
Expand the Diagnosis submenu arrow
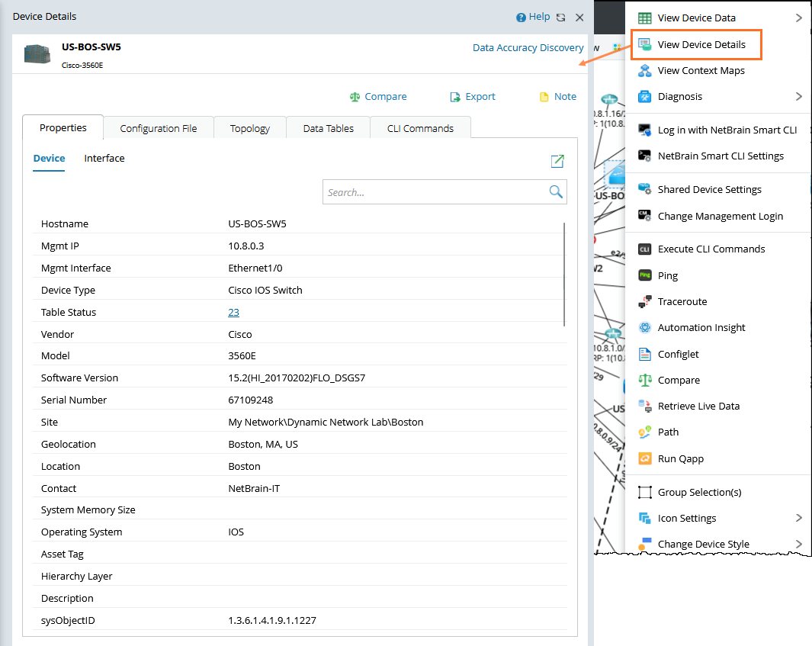click(x=798, y=96)
